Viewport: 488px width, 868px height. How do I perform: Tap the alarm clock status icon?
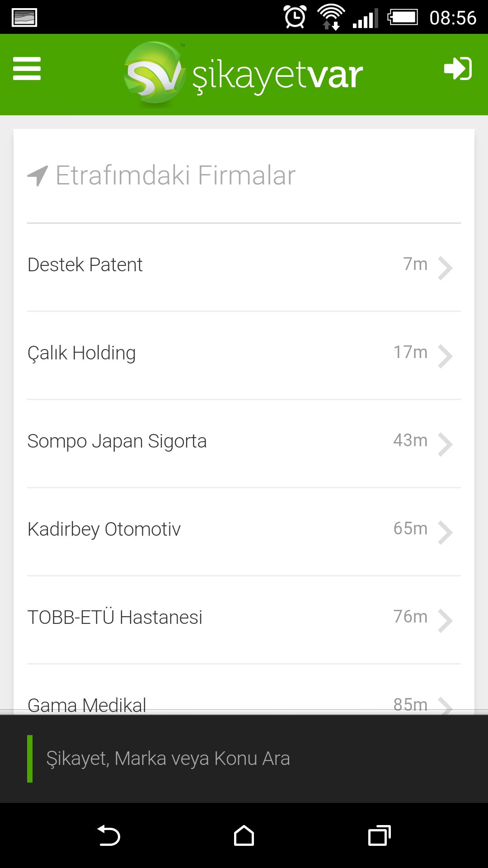295,18
